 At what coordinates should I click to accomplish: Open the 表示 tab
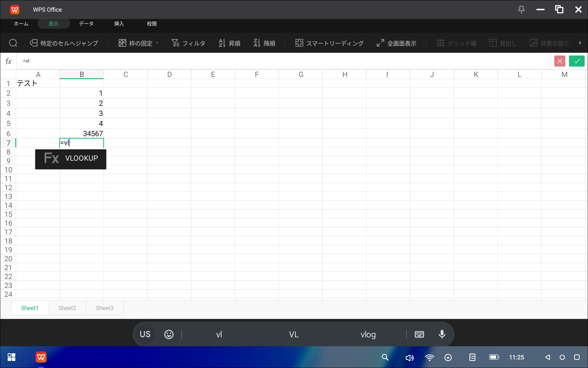click(x=54, y=24)
